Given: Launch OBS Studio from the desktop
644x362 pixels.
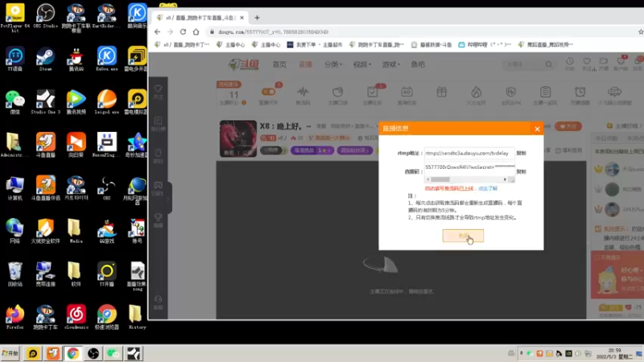Looking at the screenshot, I should click(45, 15).
